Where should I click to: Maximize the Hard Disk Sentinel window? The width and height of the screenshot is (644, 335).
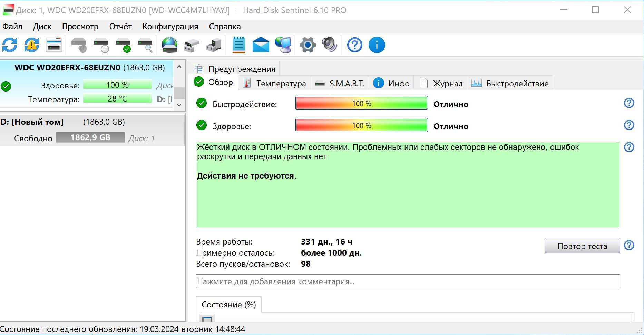pyautogui.click(x=595, y=10)
